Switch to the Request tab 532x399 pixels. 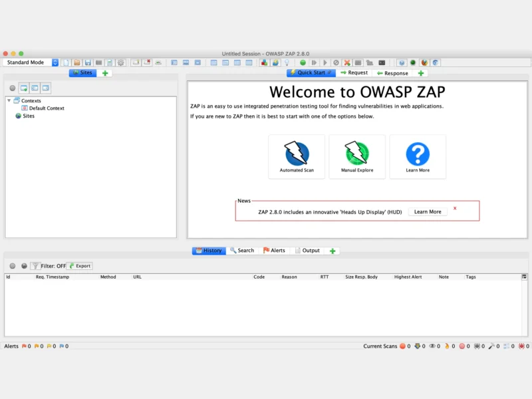(x=354, y=72)
